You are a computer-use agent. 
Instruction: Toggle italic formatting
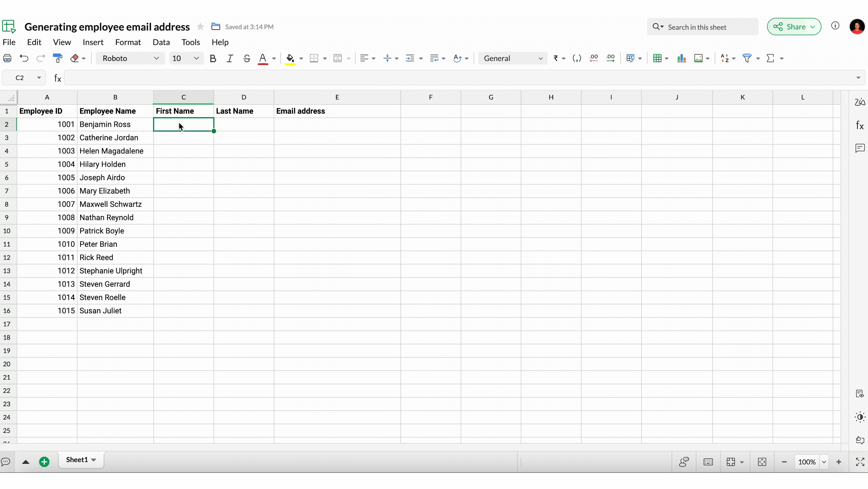click(230, 59)
